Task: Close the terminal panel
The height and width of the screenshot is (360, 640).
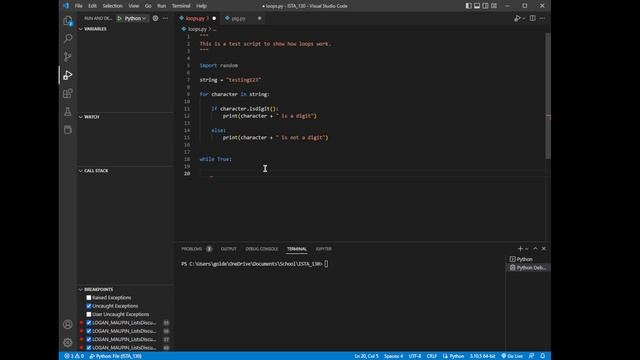Action: click(544, 249)
